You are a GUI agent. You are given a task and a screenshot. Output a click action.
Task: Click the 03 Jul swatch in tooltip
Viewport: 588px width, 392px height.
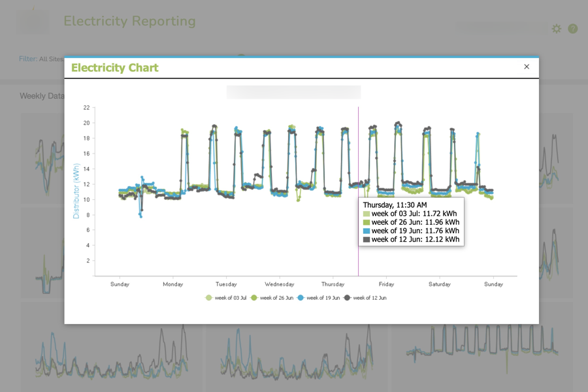click(367, 214)
